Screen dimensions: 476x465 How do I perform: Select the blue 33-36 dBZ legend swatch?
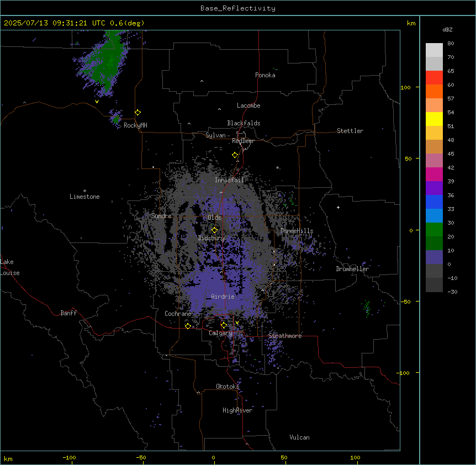click(x=434, y=202)
